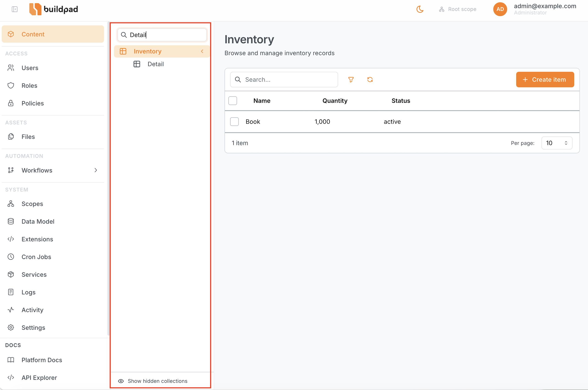Click the Services box icon
This screenshot has height=390, width=588.
click(11, 275)
